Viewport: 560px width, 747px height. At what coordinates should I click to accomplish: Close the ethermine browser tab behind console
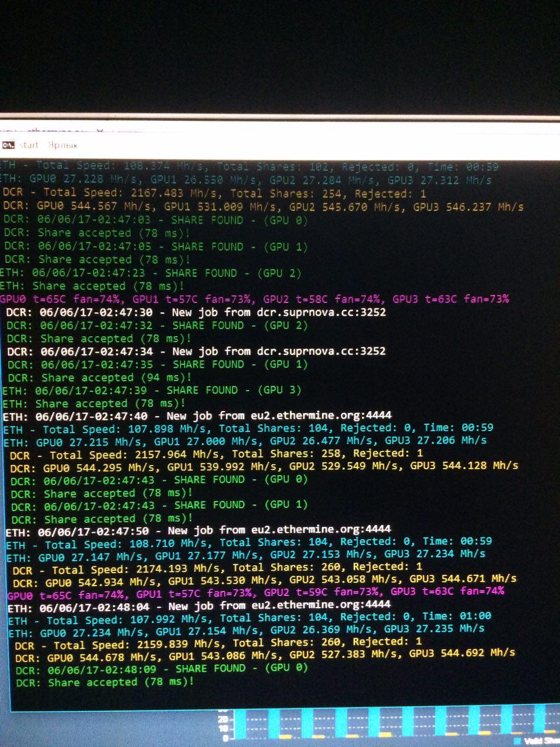coord(100,132)
